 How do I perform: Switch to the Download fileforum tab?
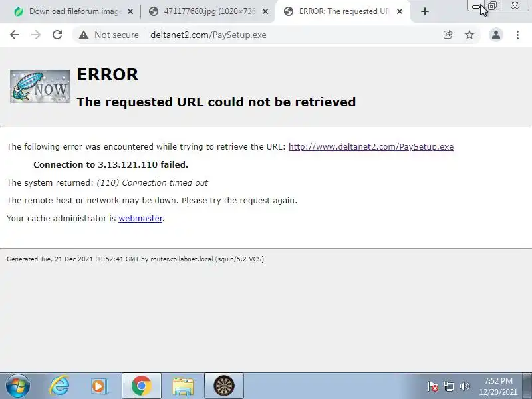(x=70, y=11)
